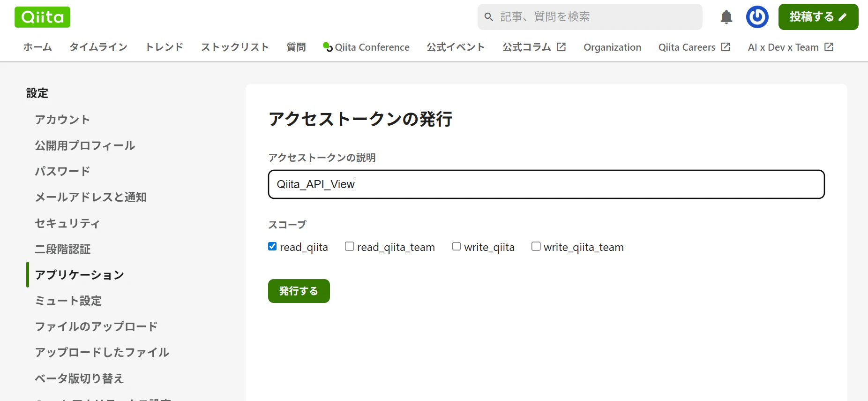This screenshot has height=401, width=868.
Task: Open the タイムライン tab
Action: tap(98, 47)
